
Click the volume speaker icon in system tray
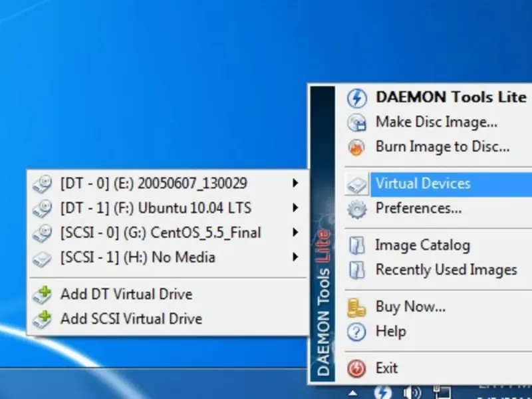tap(412, 393)
